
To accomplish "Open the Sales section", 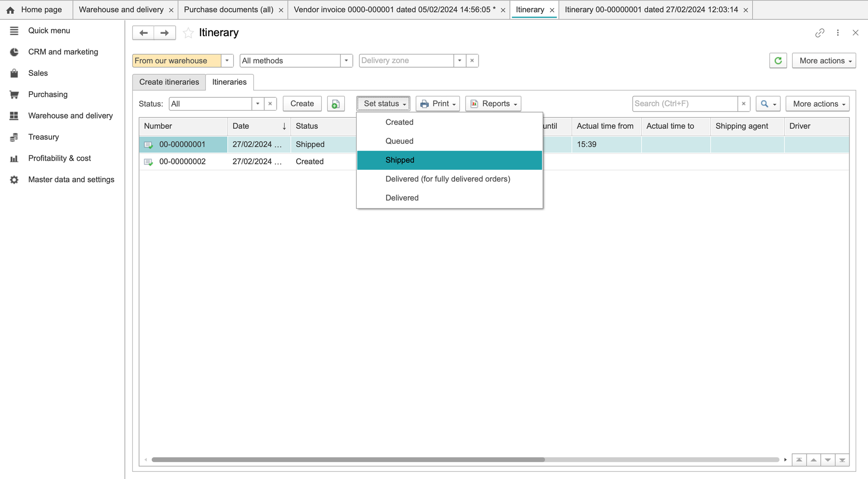I will click(x=38, y=73).
